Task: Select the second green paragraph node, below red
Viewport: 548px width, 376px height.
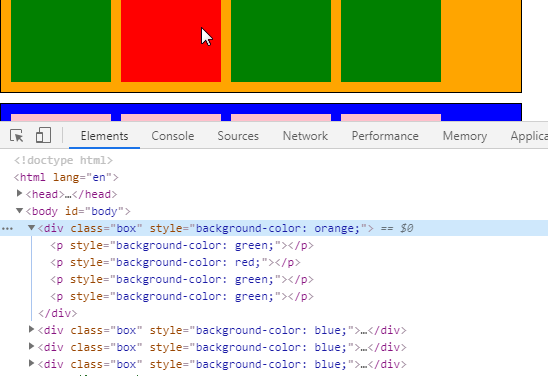Action: [182, 280]
